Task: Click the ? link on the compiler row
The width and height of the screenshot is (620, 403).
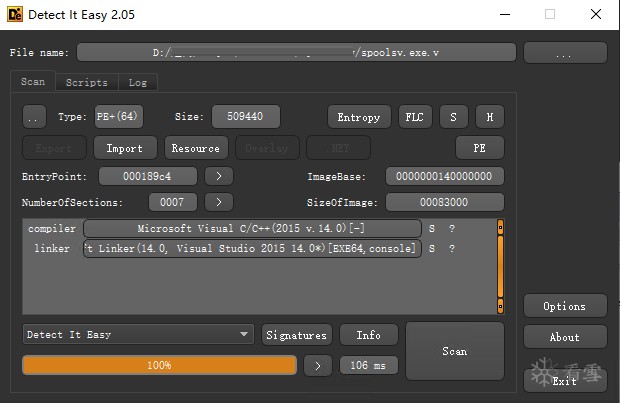Action: click(x=452, y=229)
